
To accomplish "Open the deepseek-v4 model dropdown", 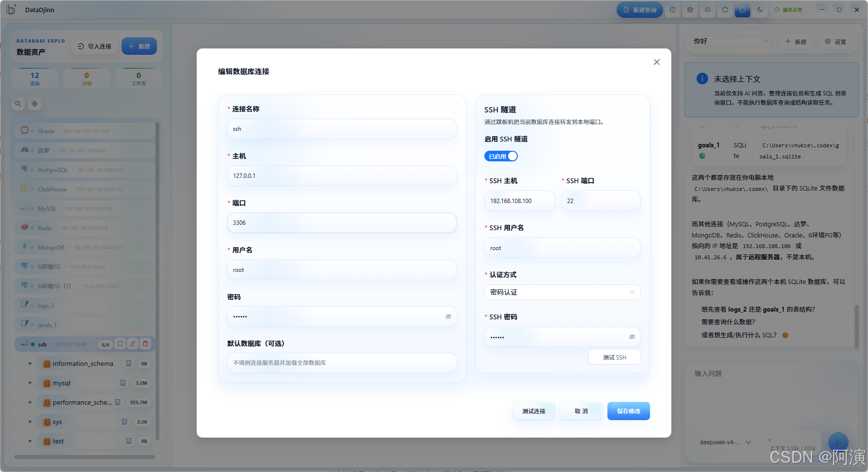I will 725,442.
